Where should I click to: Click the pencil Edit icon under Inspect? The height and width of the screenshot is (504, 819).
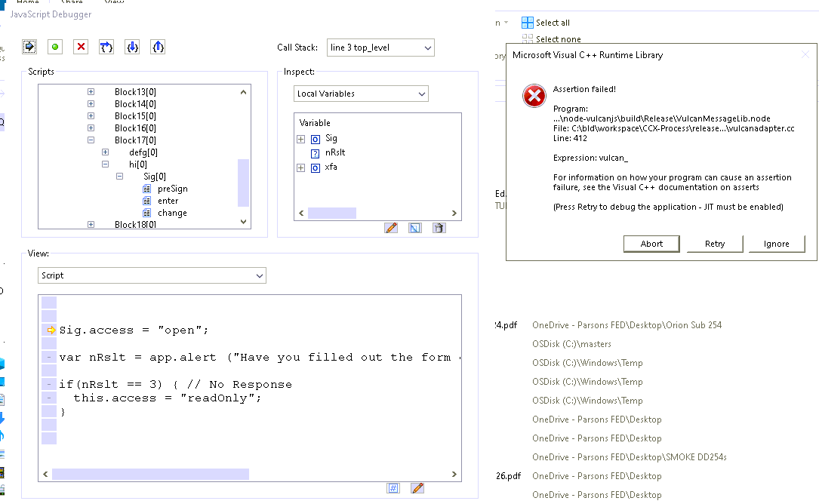[x=391, y=228]
